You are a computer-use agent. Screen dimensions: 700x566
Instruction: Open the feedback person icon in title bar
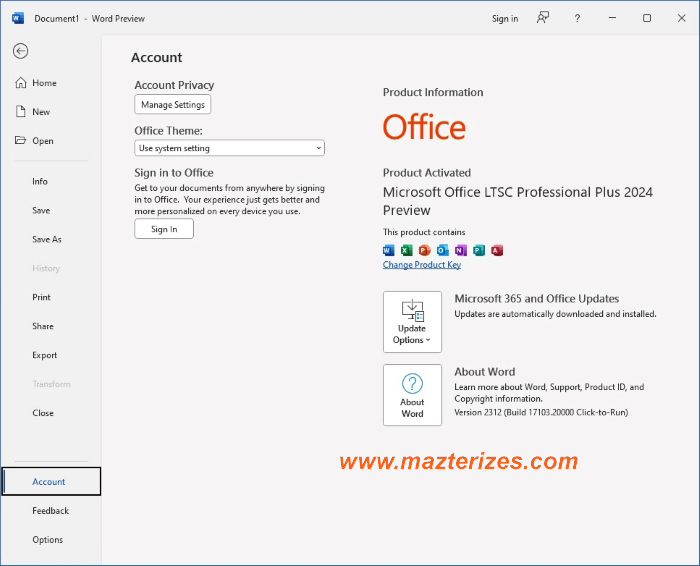tap(542, 18)
